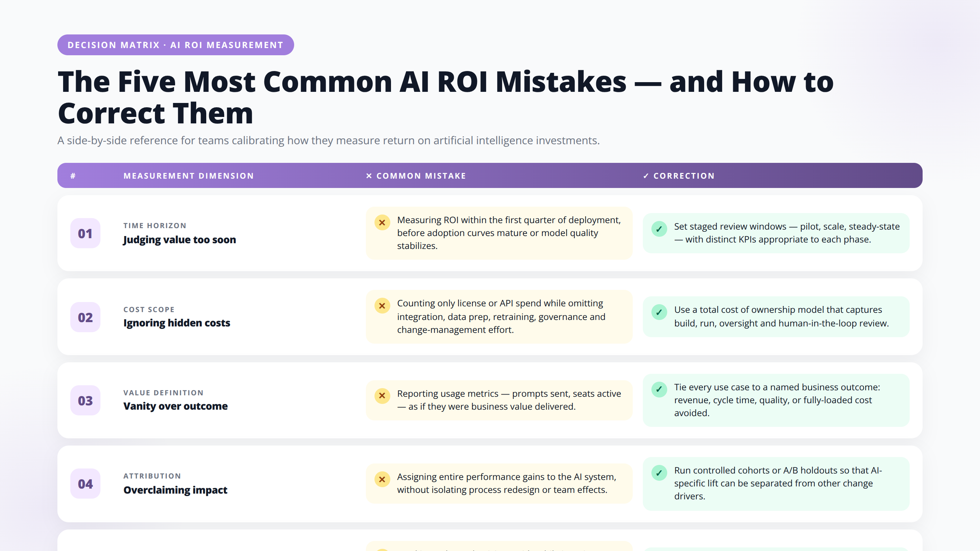This screenshot has width=980, height=551.
Task: Click the Measurement Dimension column header
Action: click(x=189, y=176)
